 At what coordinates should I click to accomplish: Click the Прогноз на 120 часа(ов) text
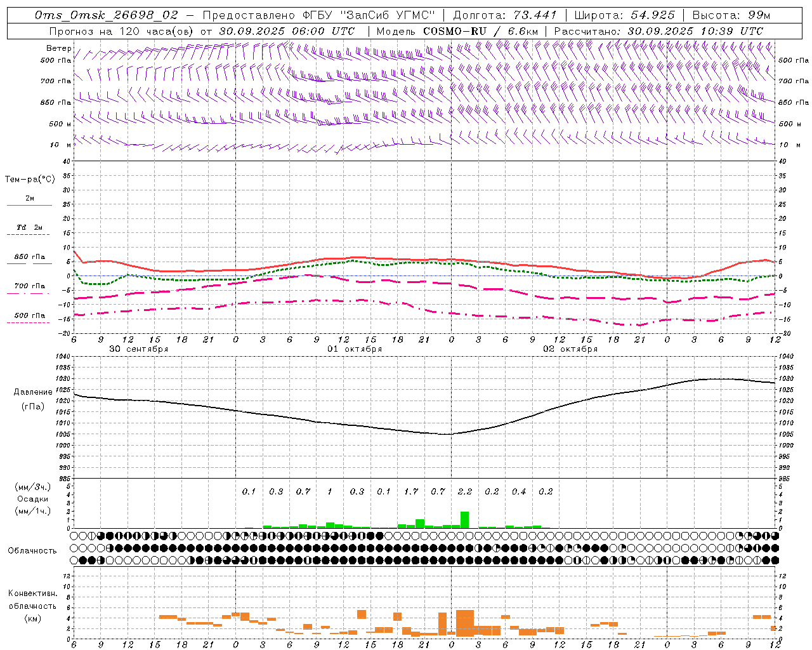tap(122, 31)
